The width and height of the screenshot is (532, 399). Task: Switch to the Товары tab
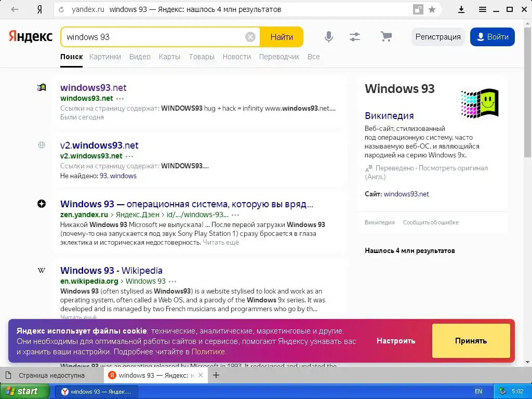point(202,57)
